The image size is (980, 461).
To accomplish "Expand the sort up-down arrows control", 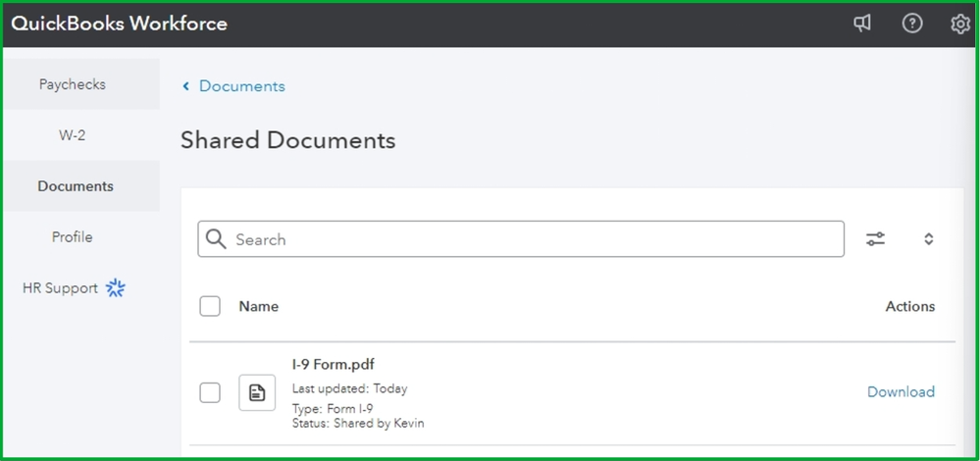I will tap(928, 238).
